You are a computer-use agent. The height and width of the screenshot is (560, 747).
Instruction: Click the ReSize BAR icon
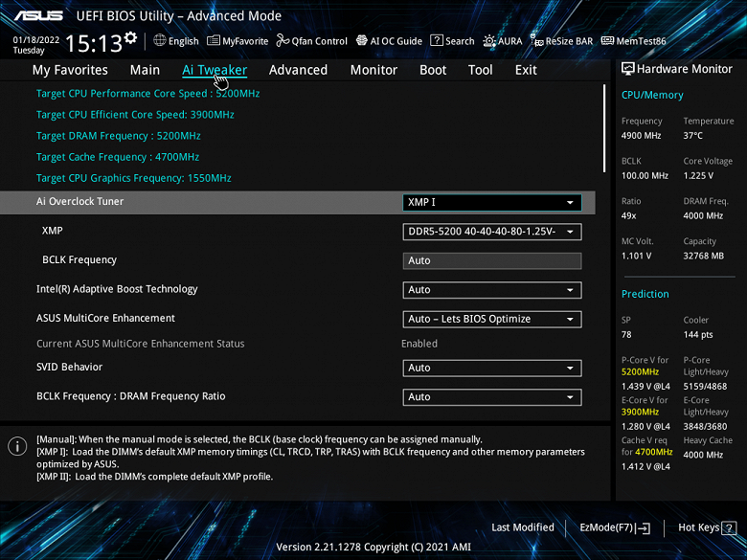(x=537, y=41)
